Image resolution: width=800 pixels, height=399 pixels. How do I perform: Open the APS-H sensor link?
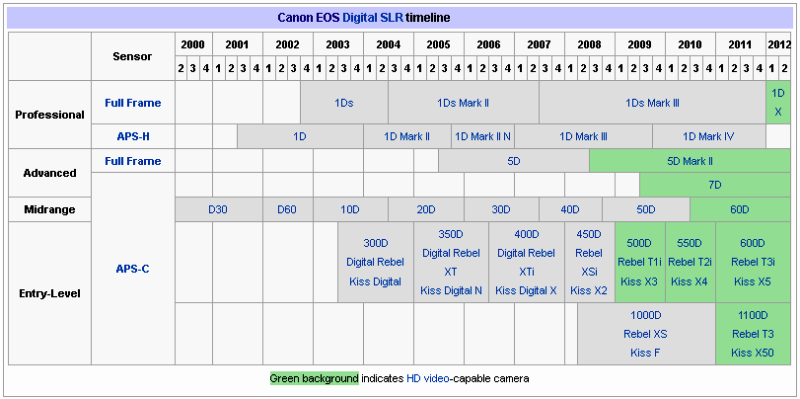pyautogui.click(x=133, y=136)
